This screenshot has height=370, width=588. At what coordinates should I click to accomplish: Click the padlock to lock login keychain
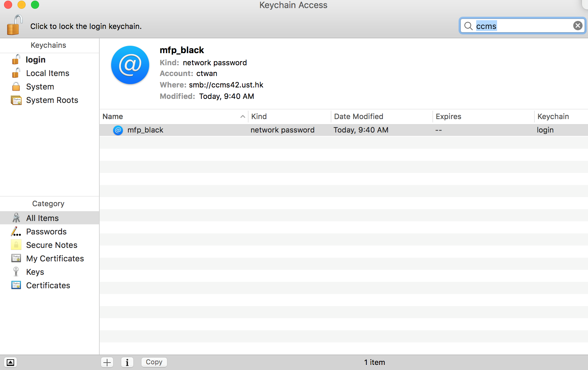pos(14,25)
